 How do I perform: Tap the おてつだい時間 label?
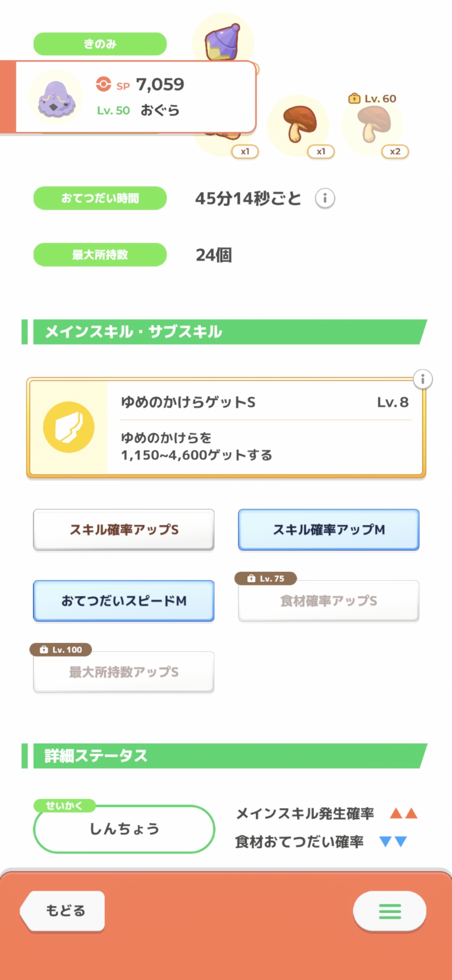click(100, 198)
